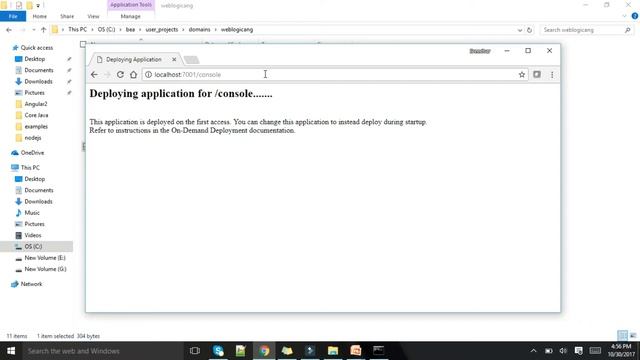Switch to Chrome on the taskbar
The image size is (640, 360).
[x=264, y=351]
